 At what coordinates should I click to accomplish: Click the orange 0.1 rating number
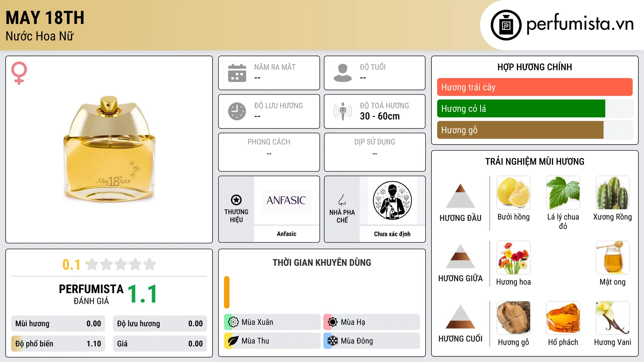(71, 265)
